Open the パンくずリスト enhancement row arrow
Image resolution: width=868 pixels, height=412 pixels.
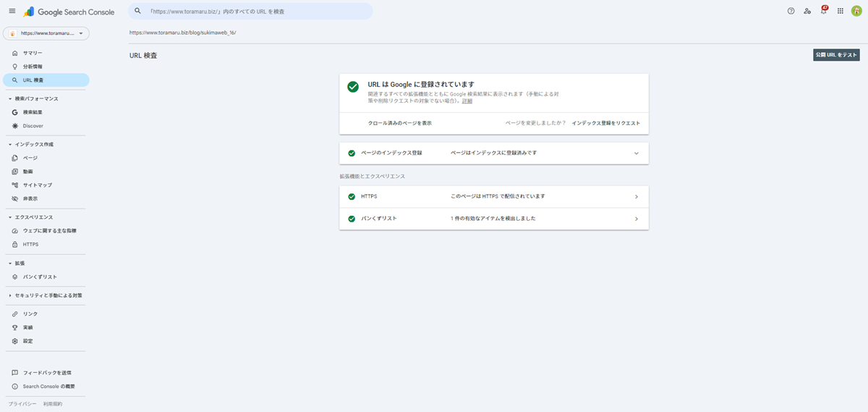pyautogui.click(x=637, y=219)
